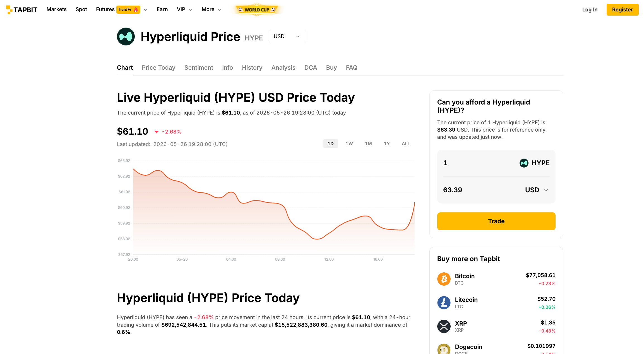644x354 pixels.
Task: Click the Hyperliquid coin logo in header
Action: [126, 37]
